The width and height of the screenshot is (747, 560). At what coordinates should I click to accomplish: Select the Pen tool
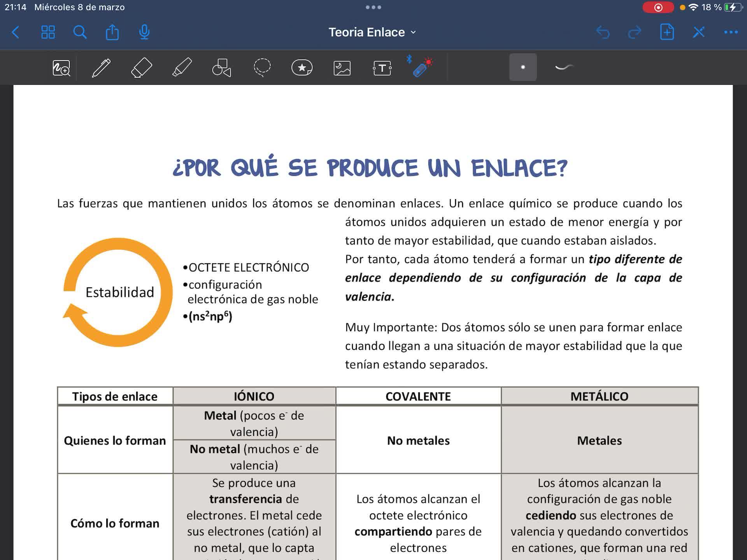(101, 68)
